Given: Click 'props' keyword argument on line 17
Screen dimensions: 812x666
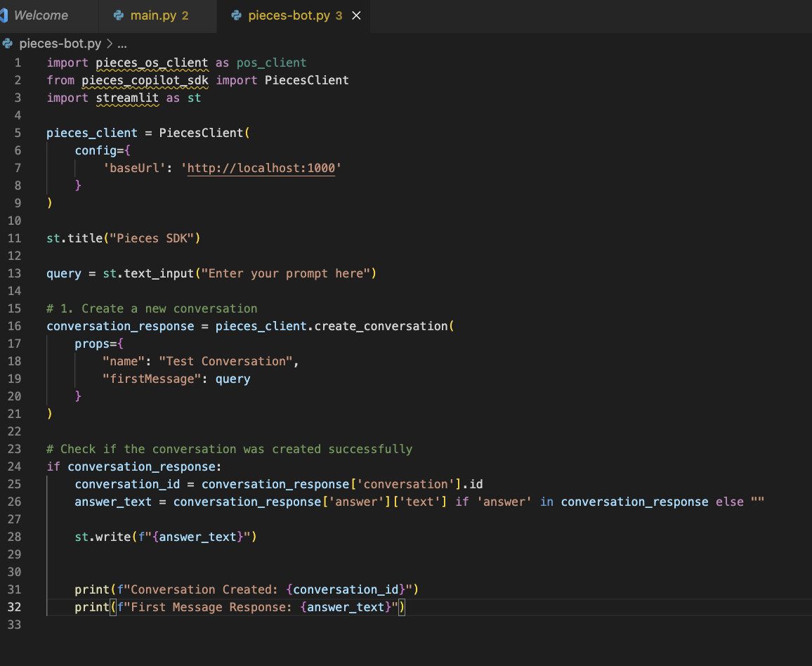Looking at the screenshot, I should (92, 344).
